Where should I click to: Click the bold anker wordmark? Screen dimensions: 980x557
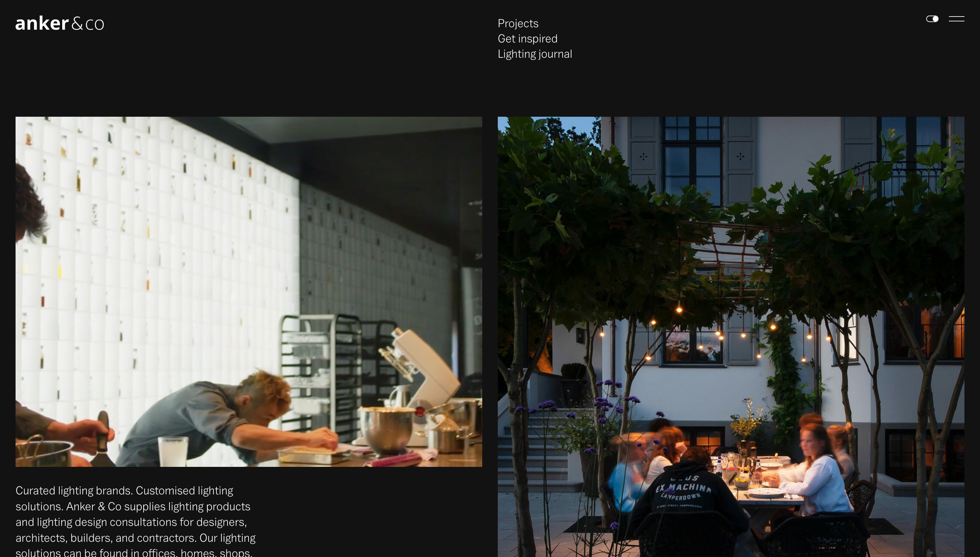tap(42, 23)
